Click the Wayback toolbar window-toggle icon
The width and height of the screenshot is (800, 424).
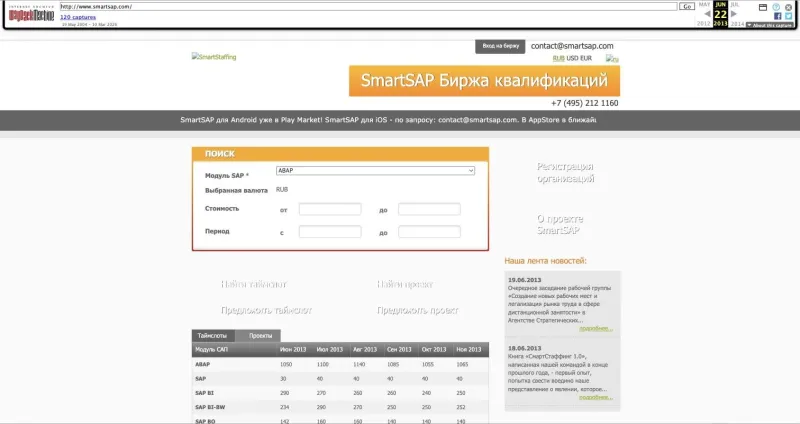coord(763,7)
